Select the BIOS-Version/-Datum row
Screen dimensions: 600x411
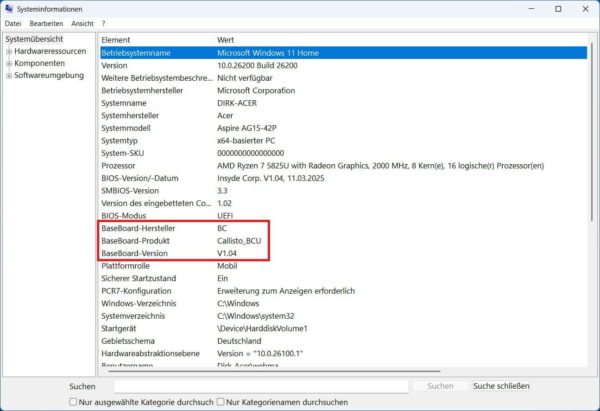(343, 178)
